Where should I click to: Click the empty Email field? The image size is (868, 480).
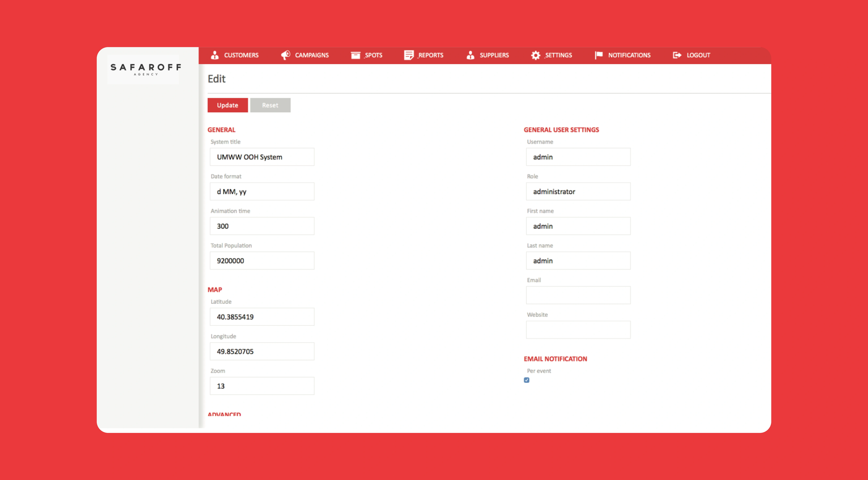point(578,295)
